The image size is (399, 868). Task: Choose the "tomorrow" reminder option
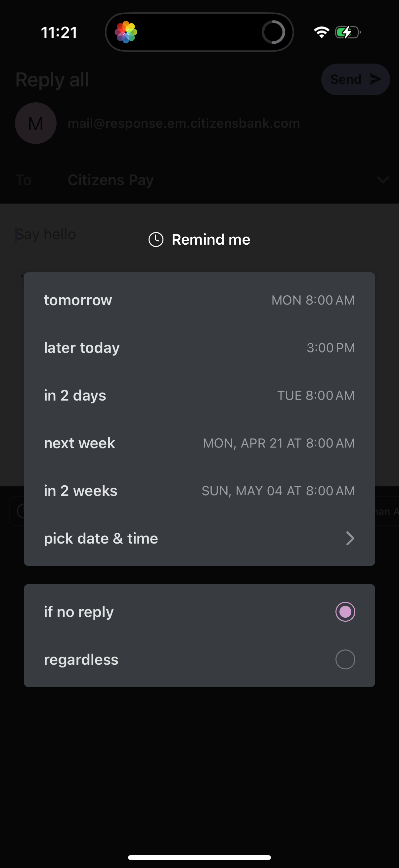coord(199,300)
